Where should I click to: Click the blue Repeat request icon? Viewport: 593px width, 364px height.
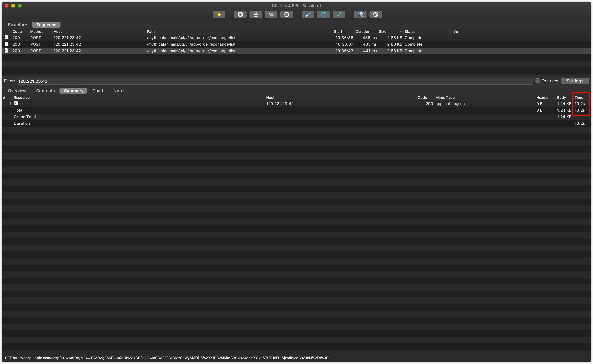(323, 14)
